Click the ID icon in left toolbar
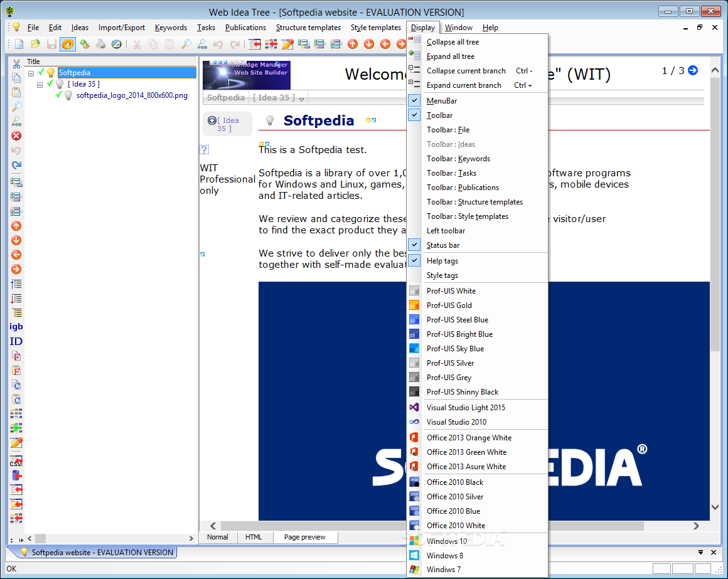 16,341
